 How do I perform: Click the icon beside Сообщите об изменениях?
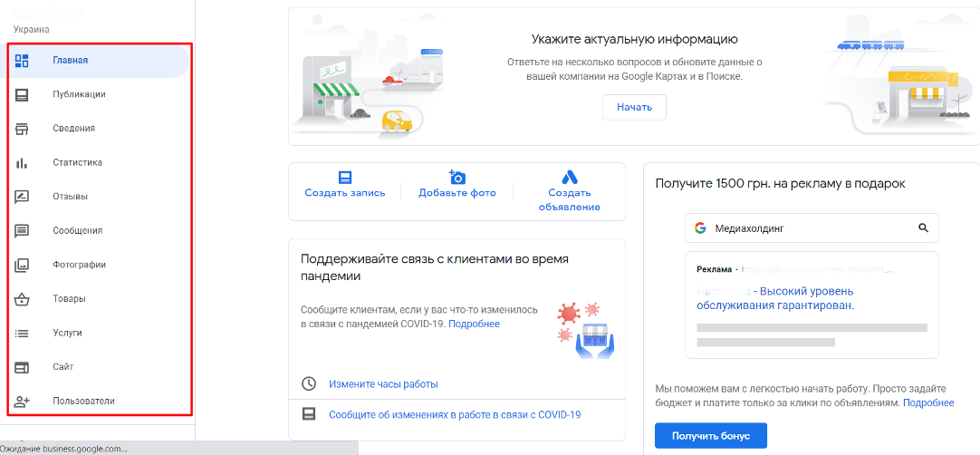pyautogui.click(x=308, y=414)
